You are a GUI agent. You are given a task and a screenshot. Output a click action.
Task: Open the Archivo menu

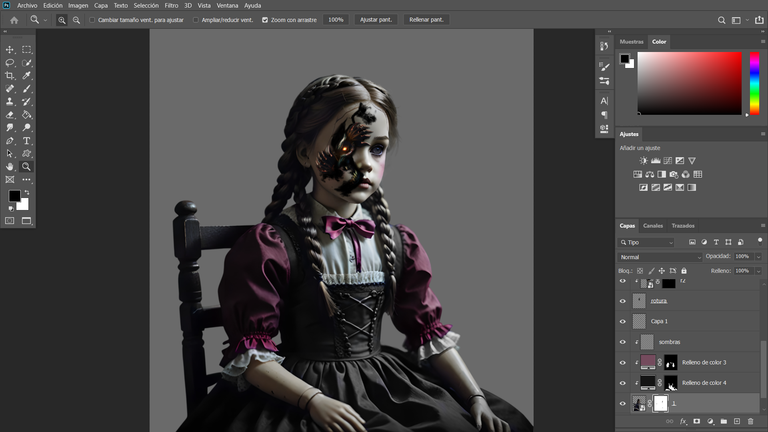coord(27,5)
